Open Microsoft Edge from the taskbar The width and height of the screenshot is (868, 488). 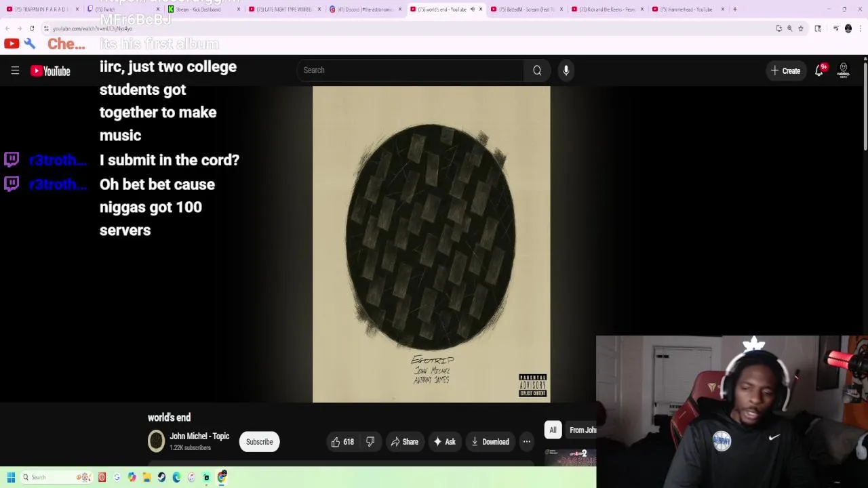176,477
